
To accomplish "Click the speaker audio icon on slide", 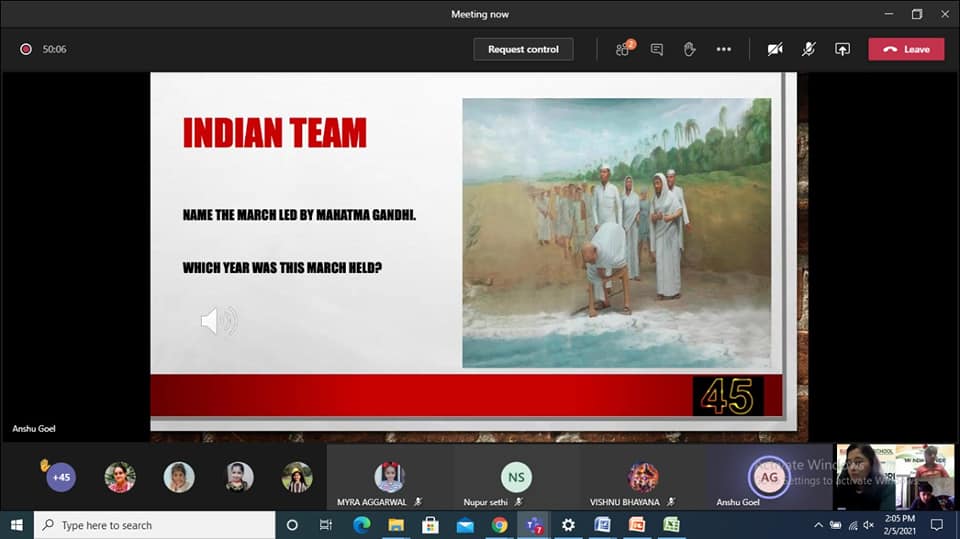I will [x=219, y=320].
